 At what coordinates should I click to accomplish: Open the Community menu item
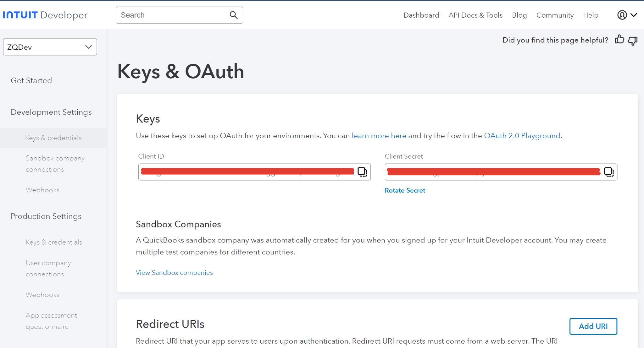[555, 15]
